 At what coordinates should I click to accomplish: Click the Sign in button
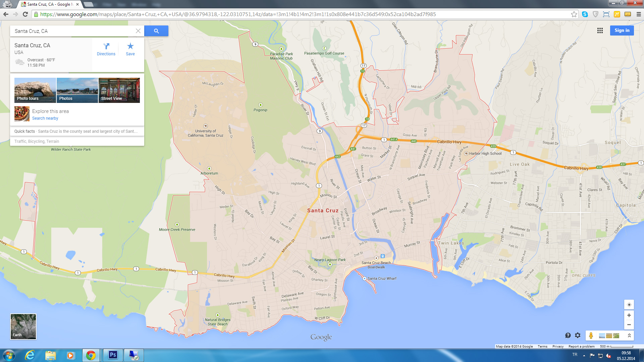622,31
